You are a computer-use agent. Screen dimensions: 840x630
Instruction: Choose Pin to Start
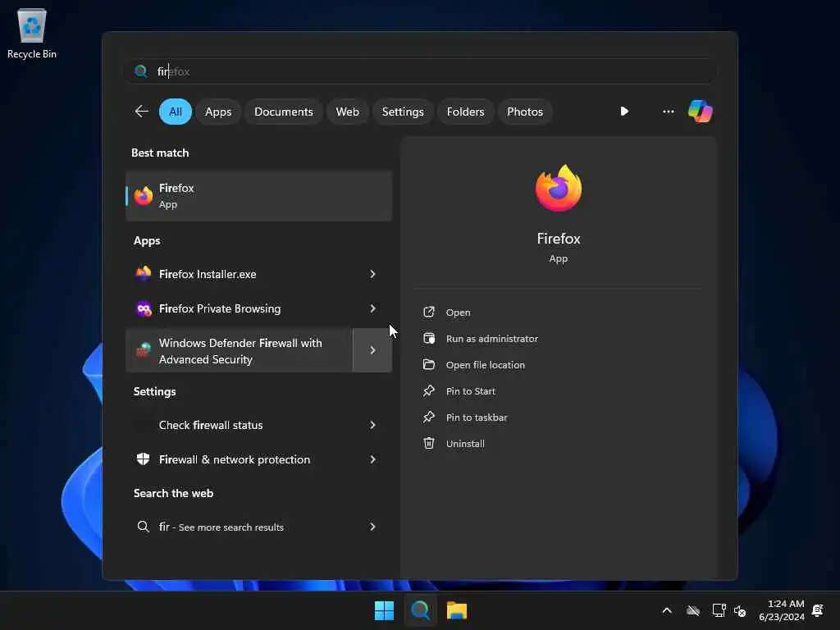pyautogui.click(x=470, y=391)
